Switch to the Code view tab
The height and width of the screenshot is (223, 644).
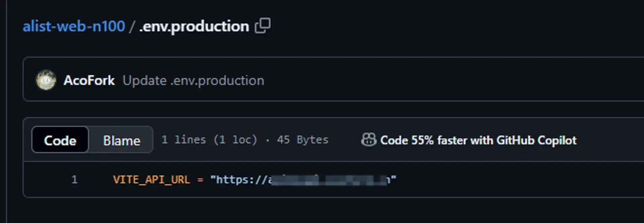(60, 140)
